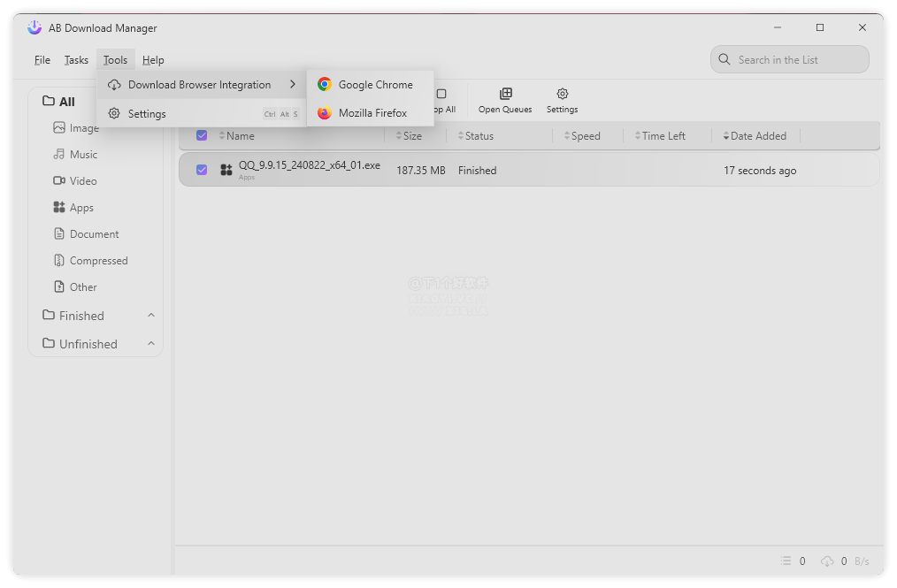Select the Video category filter
This screenshot has width=897, height=588.
(81, 180)
